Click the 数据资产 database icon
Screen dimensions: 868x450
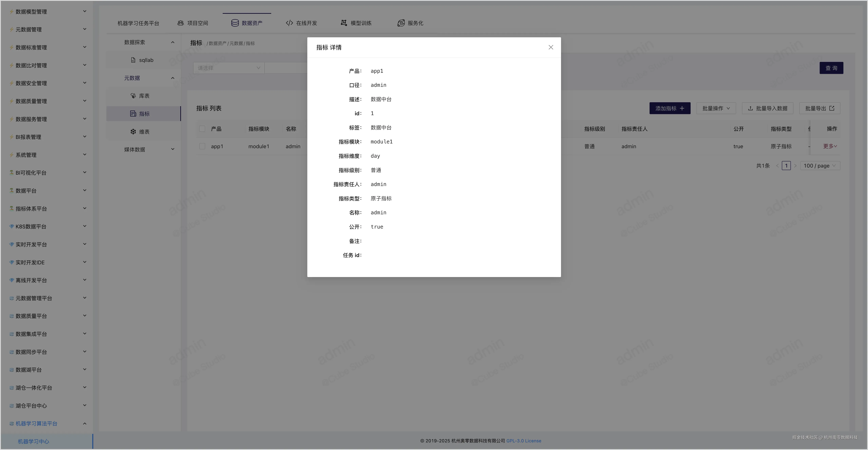click(235, 23)
